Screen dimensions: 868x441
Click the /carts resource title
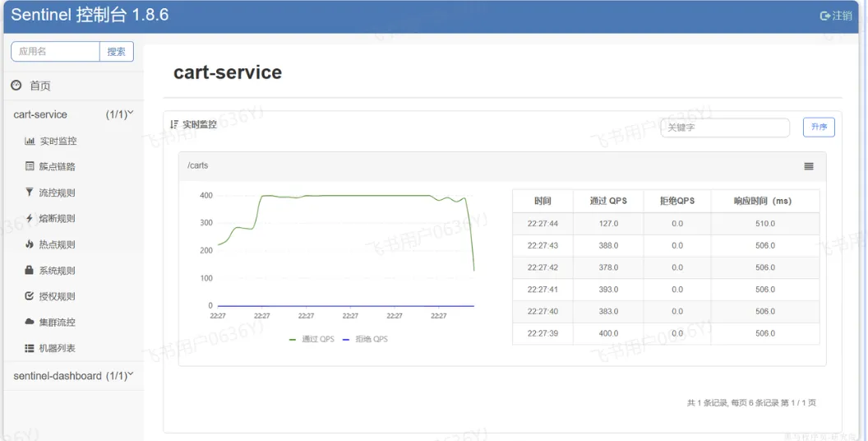click(x=197, y=165)
